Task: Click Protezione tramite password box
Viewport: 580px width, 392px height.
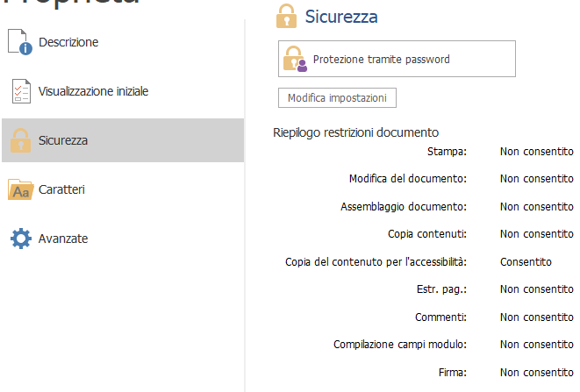Action: pyautogui.click(x=397, y=60)
